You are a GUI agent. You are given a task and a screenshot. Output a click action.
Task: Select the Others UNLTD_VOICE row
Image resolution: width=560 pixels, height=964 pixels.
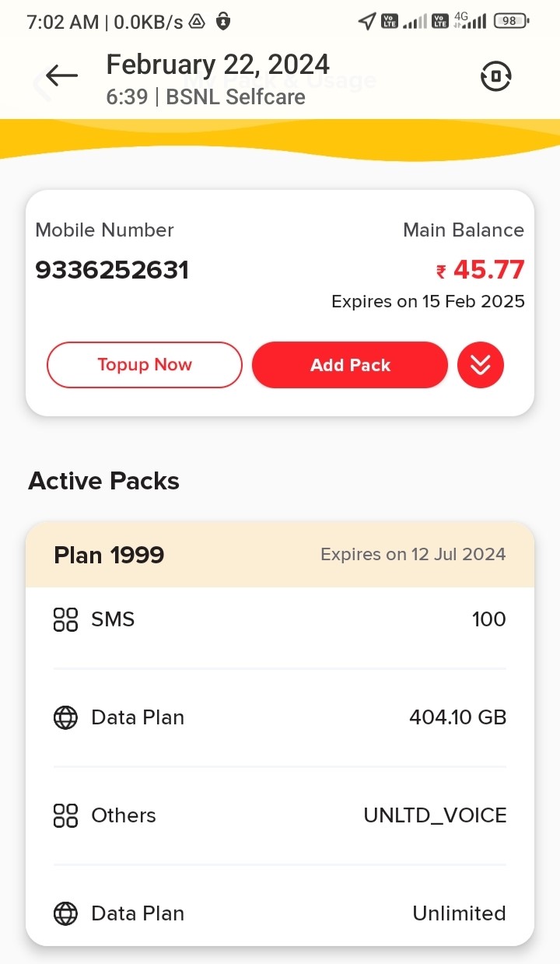pyautogui.click(x=279, y=815)
